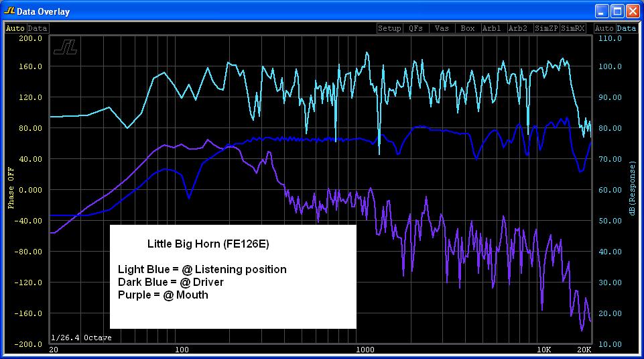The width and height of the screenshot is (644, 359).
Task: Click the Light Blue listening position legend line
Action: [202, 269]
